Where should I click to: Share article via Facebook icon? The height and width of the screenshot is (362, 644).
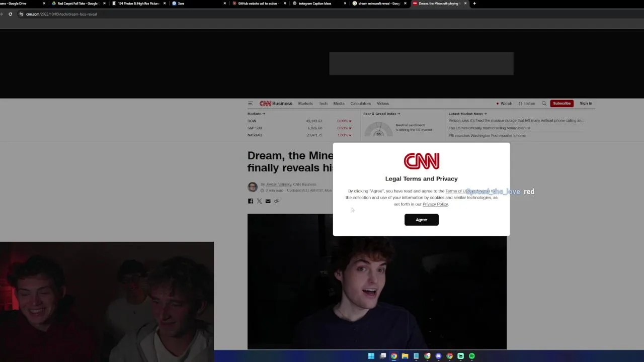[x=251, y=201]
